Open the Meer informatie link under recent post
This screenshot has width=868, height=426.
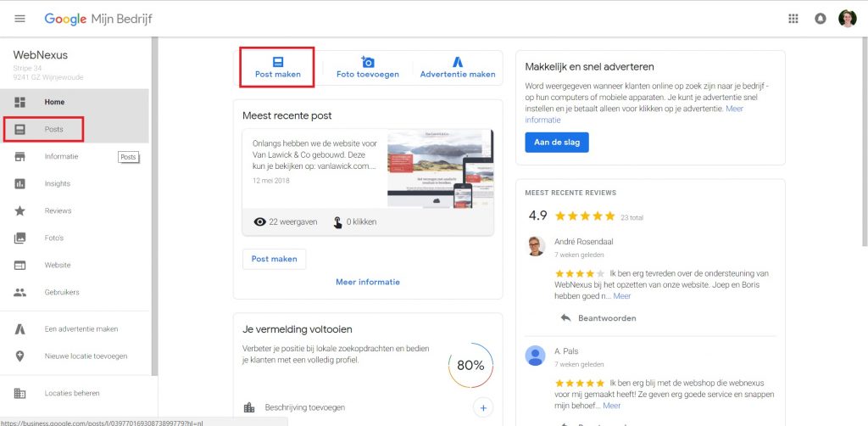(x=368, y=282)
